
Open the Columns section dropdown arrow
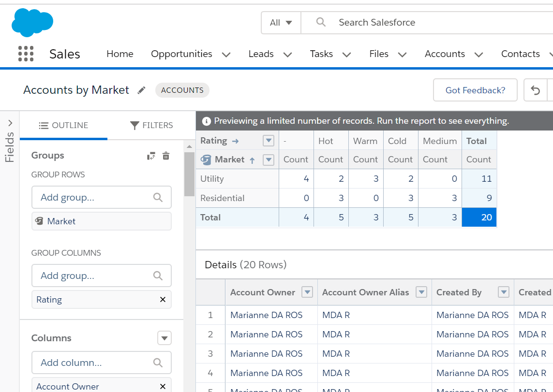(164, 338)
